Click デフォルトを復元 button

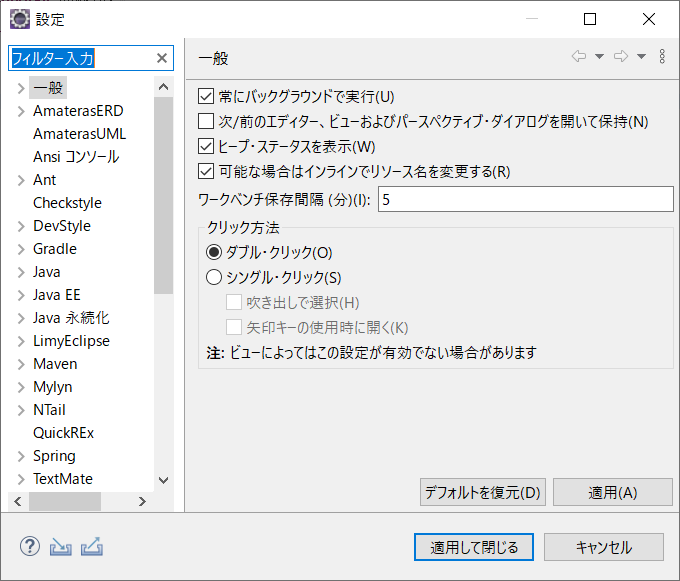pyautogui.click(x=483, y=493)
